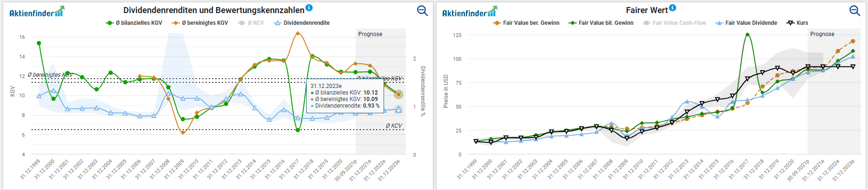The height and width of the screenshot is (190, 868).
Task: Hide the Fair Value Dividende series
Action: click(x=747, y=23)
